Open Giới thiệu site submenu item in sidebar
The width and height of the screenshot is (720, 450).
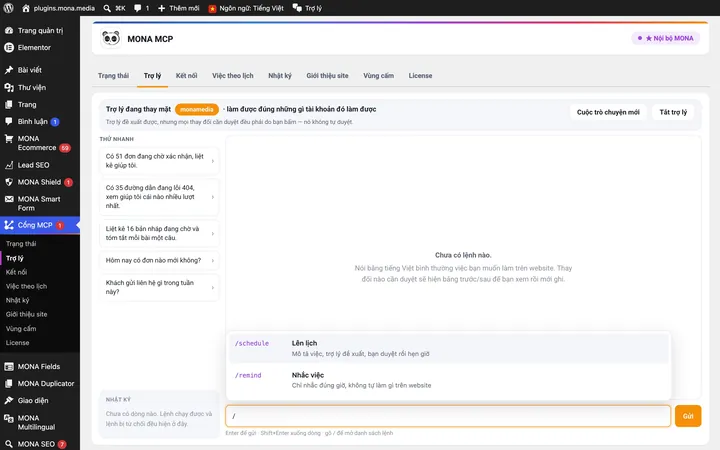tap(26, 315)
